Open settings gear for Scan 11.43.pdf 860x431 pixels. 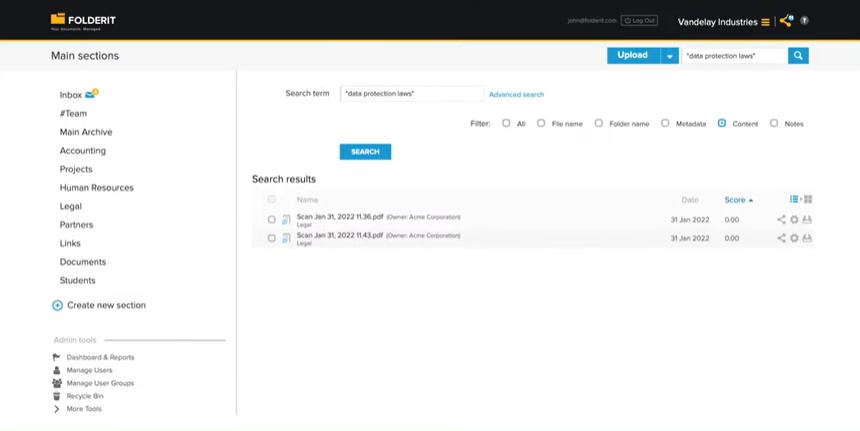click(x=794, y=238)
